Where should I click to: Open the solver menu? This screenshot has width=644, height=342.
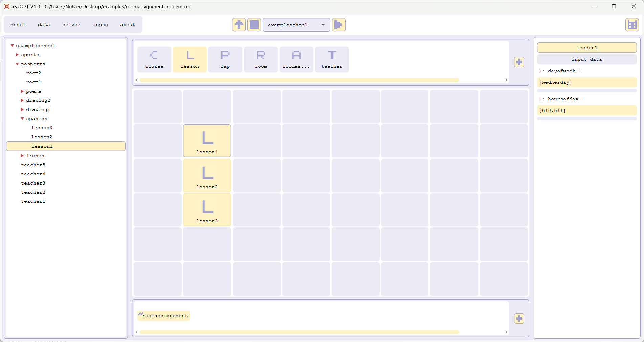tap(71, 25)
